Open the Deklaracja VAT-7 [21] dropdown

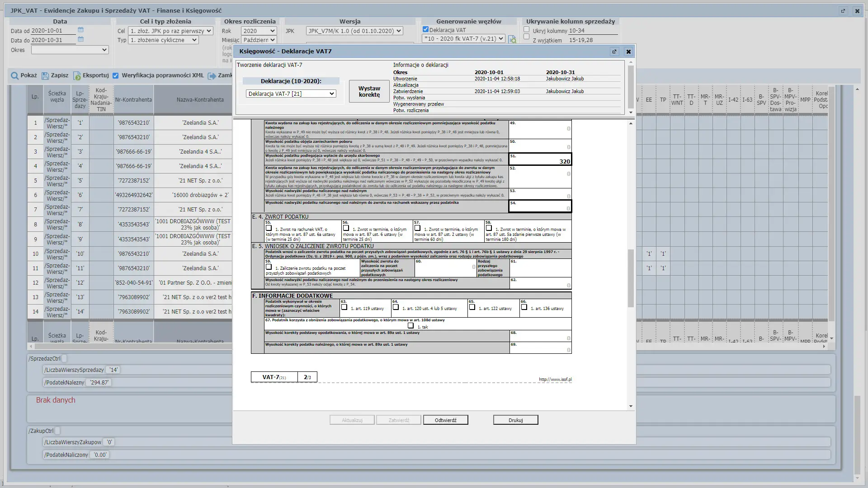pos(291,94)
